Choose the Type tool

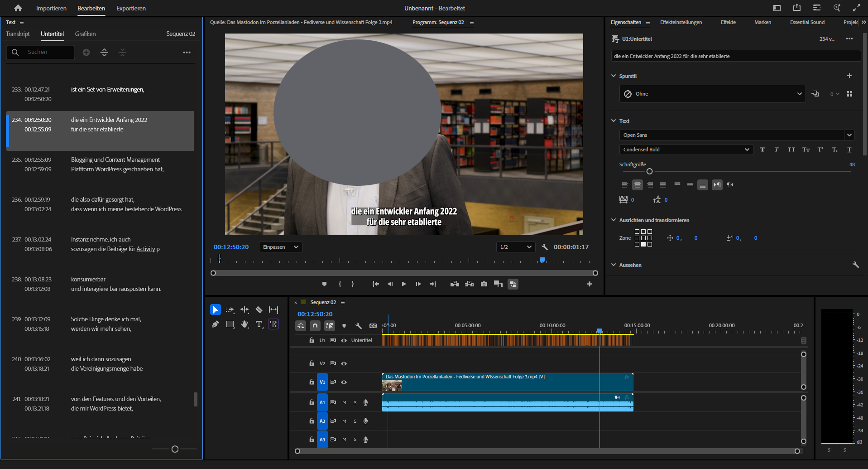259,324
